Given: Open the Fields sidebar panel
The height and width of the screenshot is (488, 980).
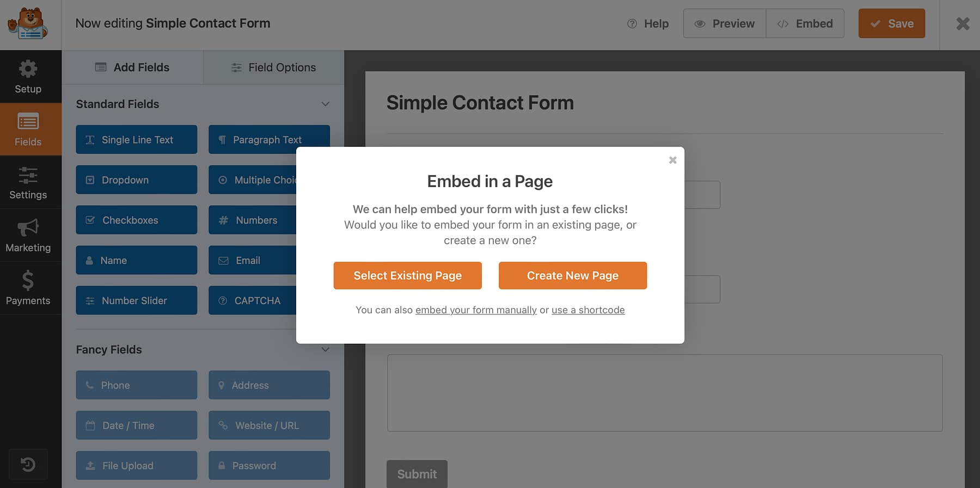Looking at the screenshot, I should click(x=28, y=129).
